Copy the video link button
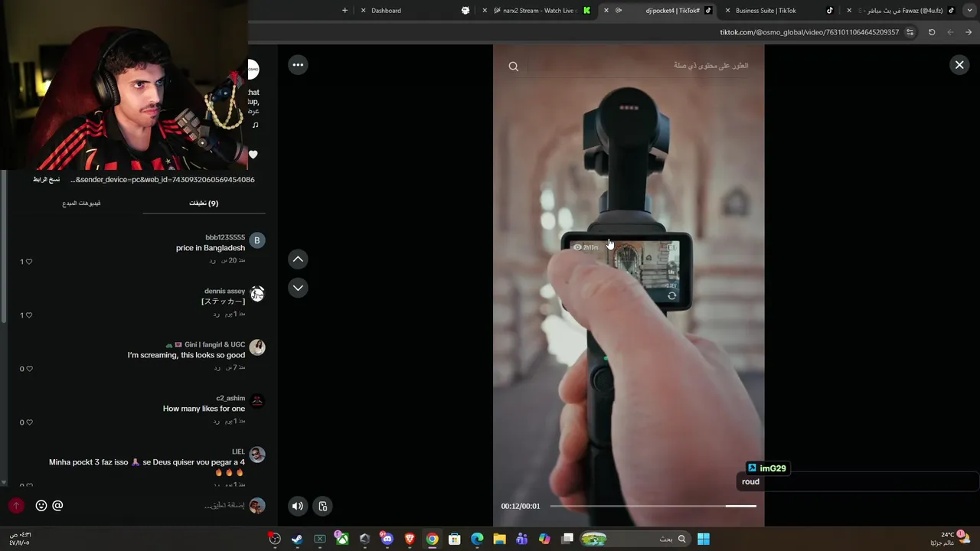The image size is (980, 551). (46, 180)
